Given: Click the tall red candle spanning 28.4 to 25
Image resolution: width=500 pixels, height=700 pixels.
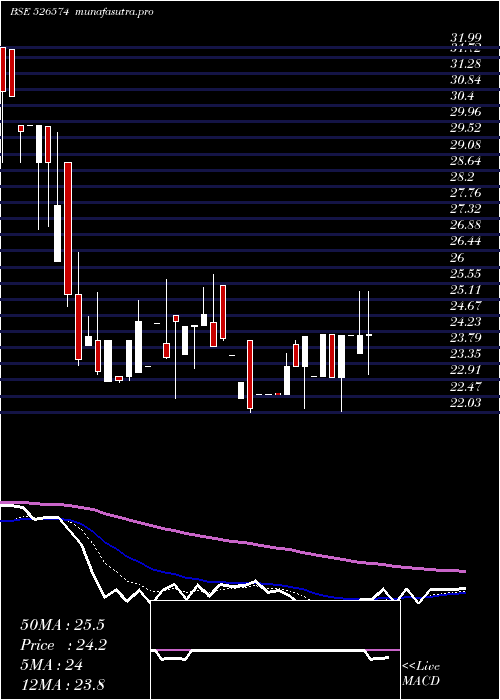Looking at the screenshot, I should (x=67, y=229).
